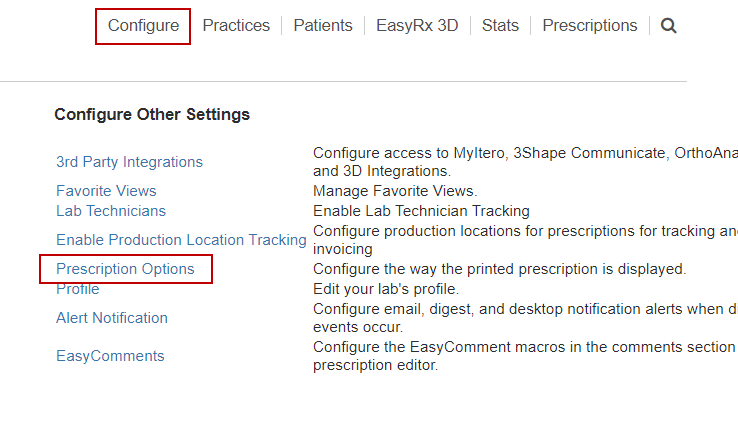Open the 3rd Party Integrations link
The image size is (738, 430).
click(129, 162)
